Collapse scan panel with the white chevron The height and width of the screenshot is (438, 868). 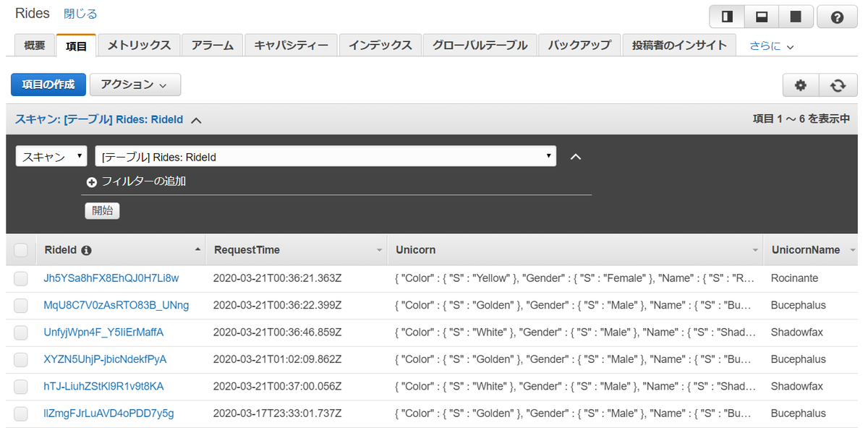[576, 156]
